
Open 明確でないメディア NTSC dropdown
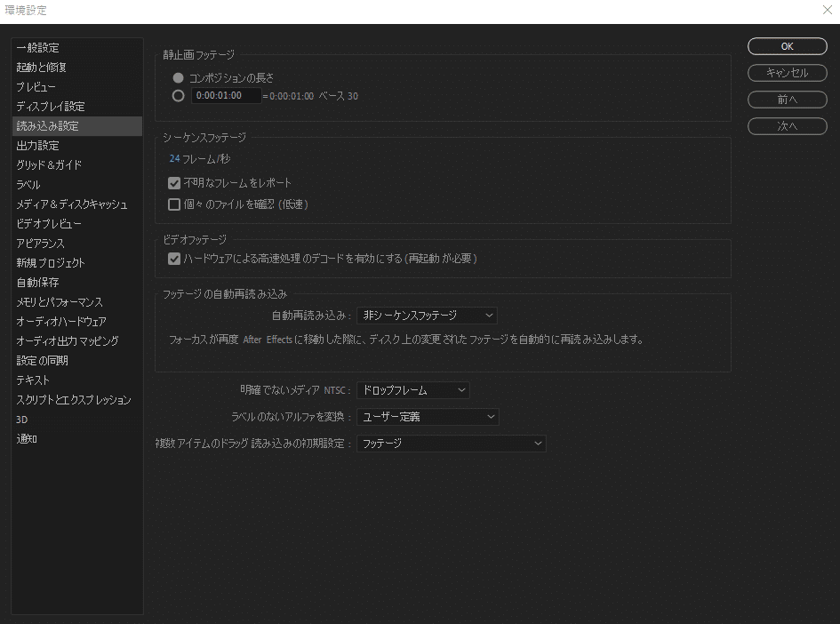pos(413,390)
